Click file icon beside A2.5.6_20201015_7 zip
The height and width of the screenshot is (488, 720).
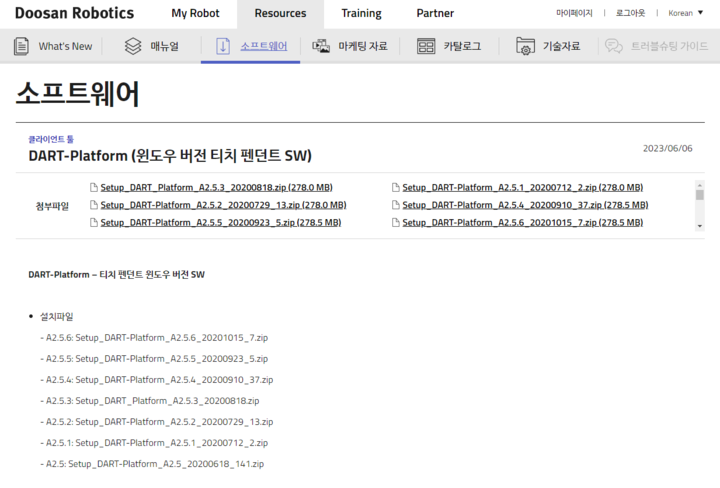(x=395, y=222)
